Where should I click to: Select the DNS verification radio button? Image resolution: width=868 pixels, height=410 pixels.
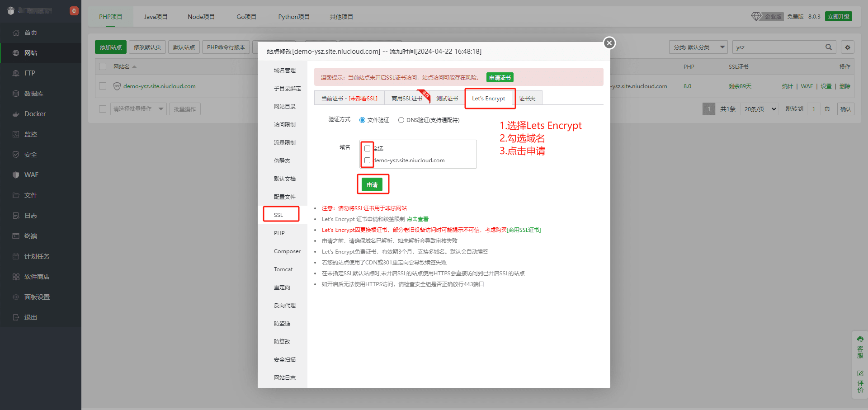[x=401, y=120]
